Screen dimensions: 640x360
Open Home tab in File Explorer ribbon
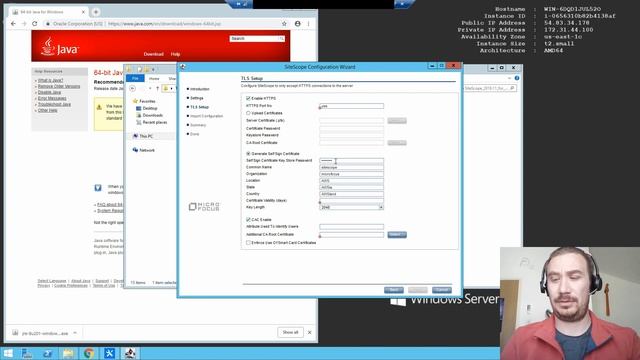click(x=154, y=78)
